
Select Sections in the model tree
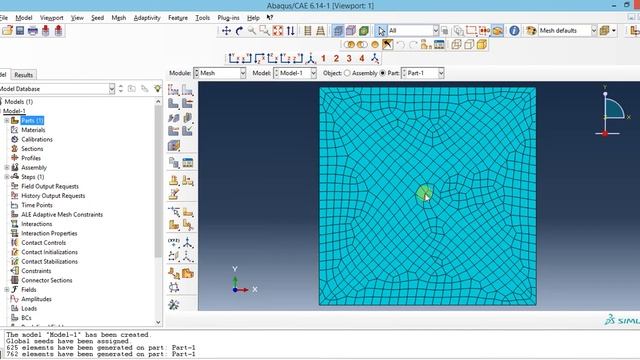point(32,149)
